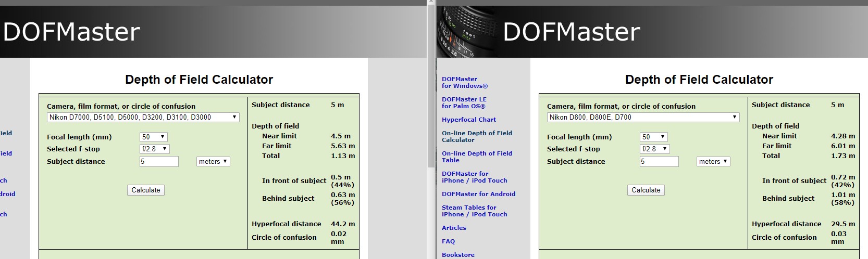Viewport: 868px width, 259px height.
Task: Open DOFMaster for Android link
Action: tap(478, 194)
